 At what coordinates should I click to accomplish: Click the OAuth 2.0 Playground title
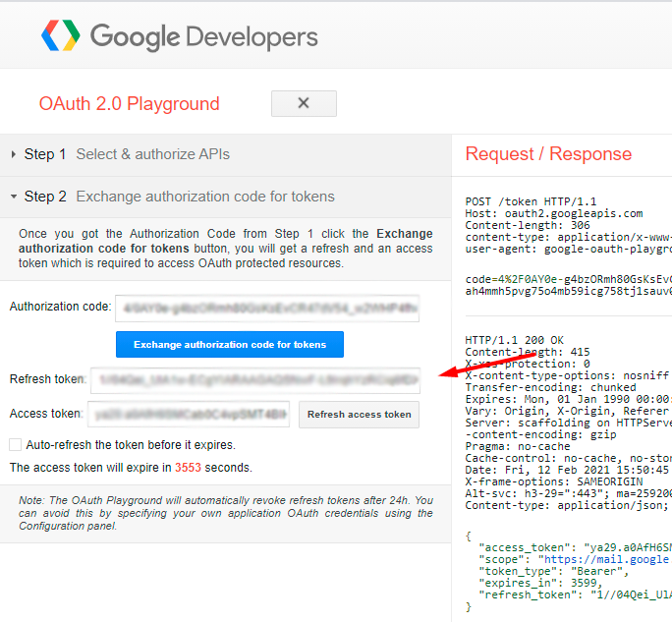[129, 104]
